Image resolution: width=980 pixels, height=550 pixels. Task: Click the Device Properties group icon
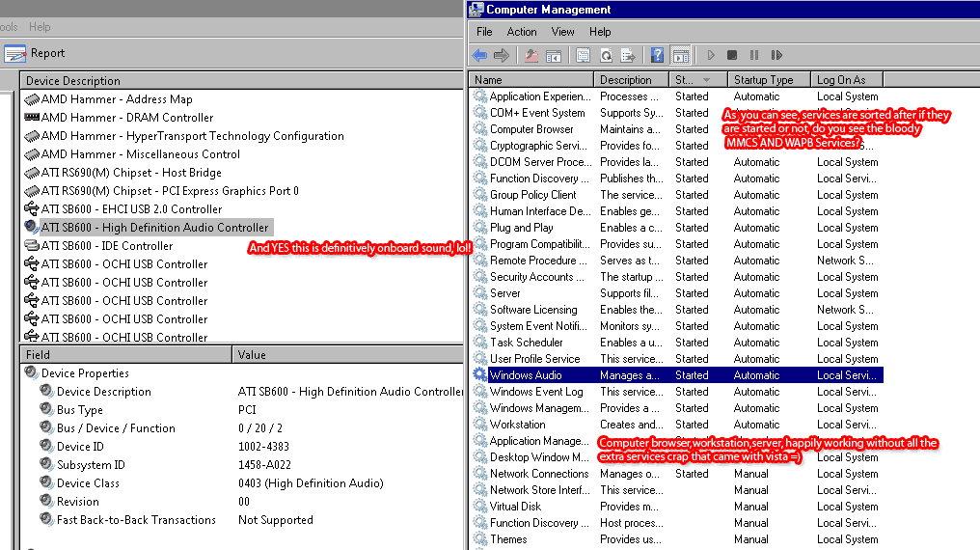(x=31, y=372)
